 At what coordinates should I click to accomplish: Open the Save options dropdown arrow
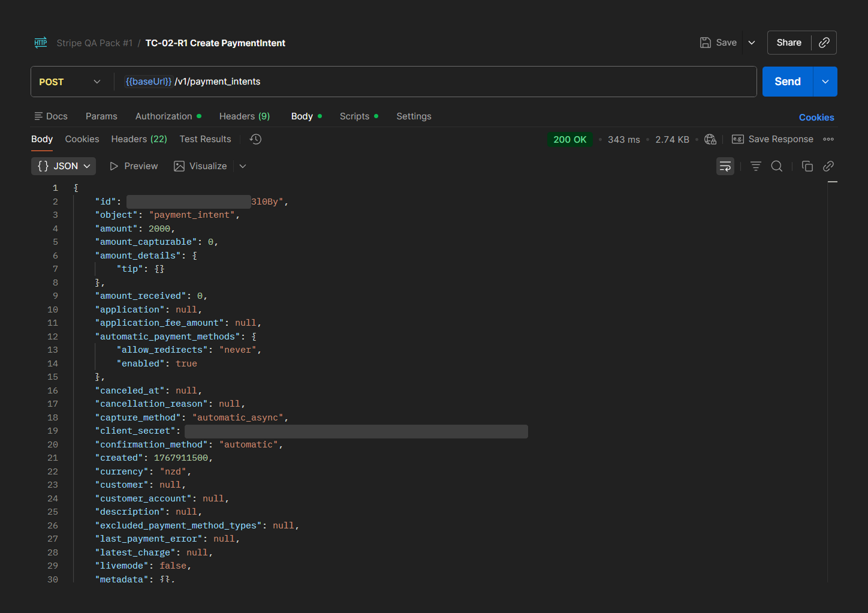(752, 43)
